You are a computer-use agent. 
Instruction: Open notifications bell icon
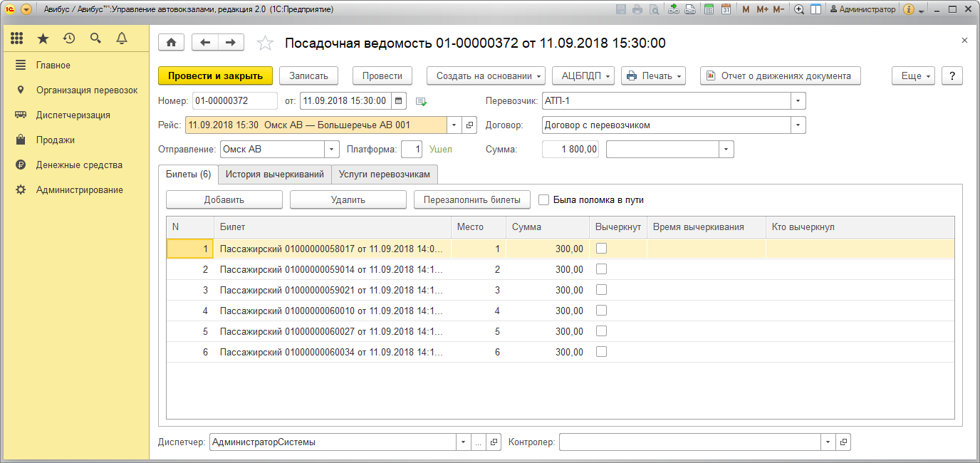click(122, 38)
